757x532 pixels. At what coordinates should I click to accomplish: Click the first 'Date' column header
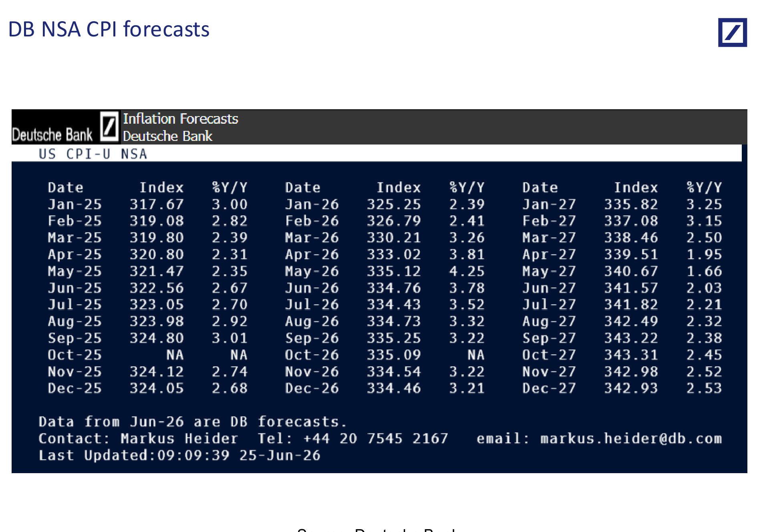click(66, 187)
